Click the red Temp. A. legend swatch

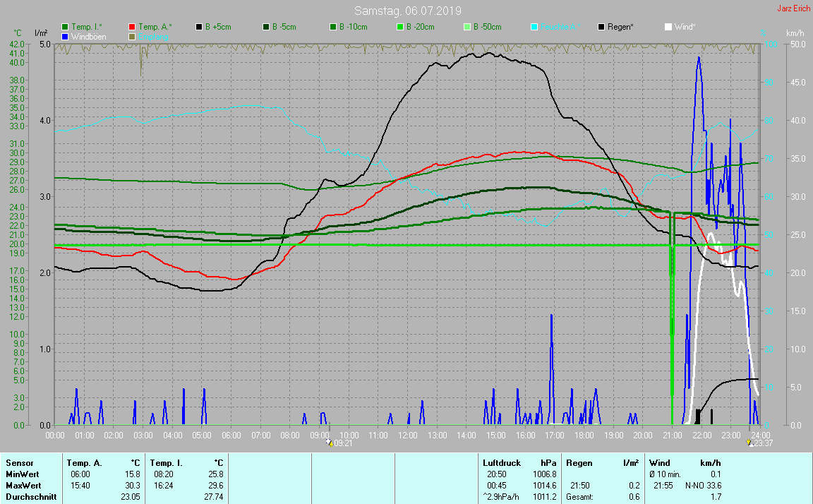[132, 27]
